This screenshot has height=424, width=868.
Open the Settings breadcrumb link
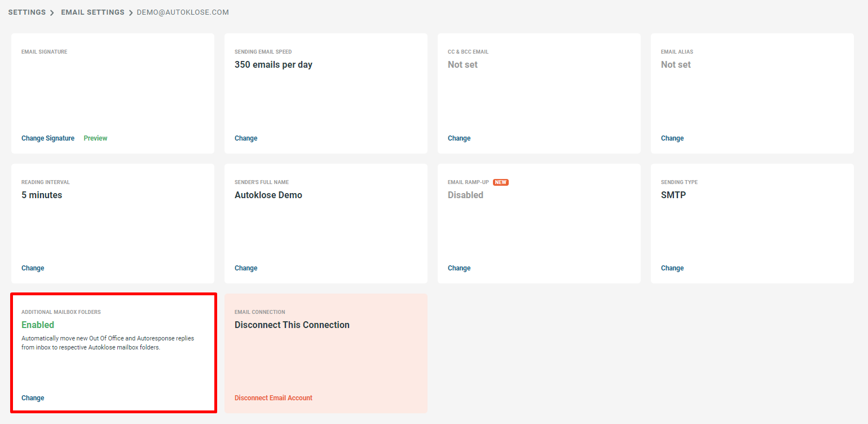(x=27, y=12)
